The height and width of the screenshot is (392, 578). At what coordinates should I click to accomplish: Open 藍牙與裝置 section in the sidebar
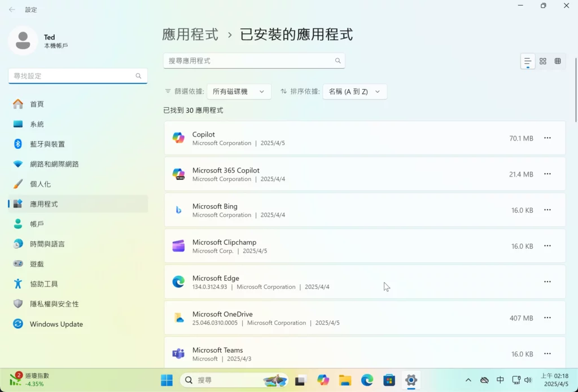(x=44, y=144)
